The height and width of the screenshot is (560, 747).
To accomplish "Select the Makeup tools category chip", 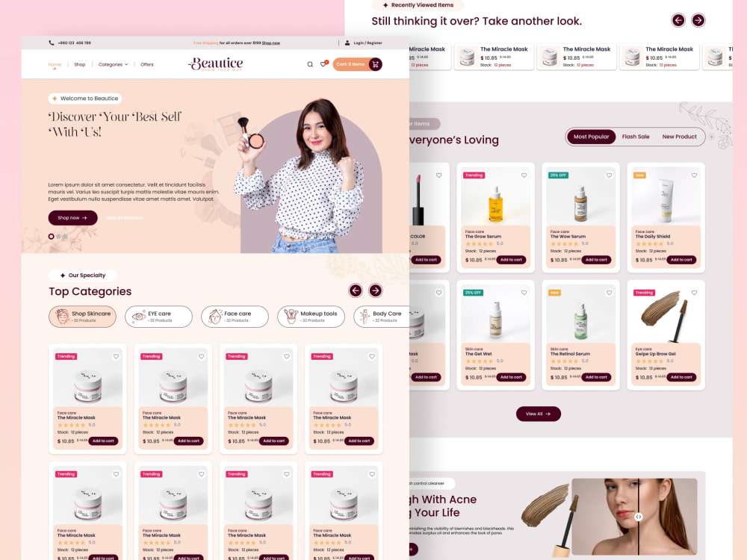I will pyautogui.click(x=311, y=317).
